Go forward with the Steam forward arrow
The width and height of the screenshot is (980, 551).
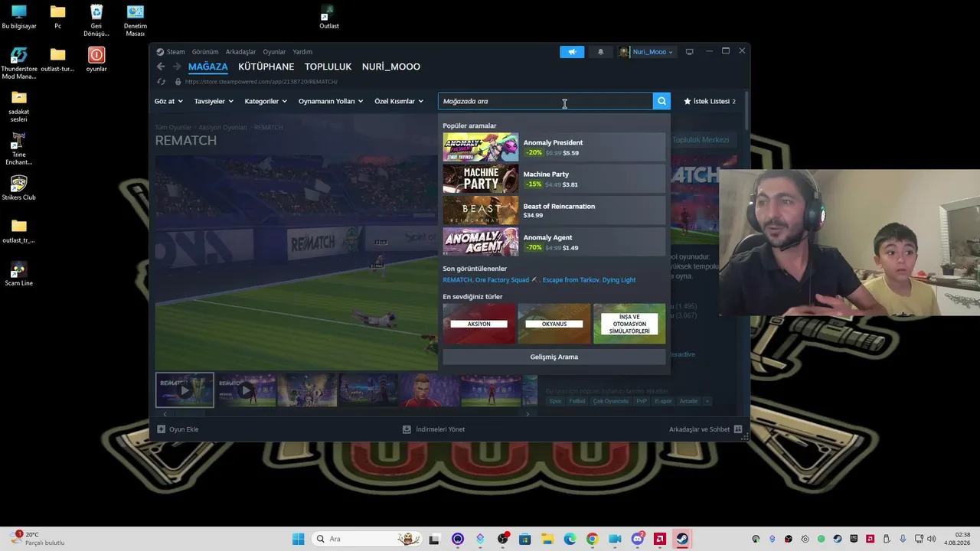177,67
